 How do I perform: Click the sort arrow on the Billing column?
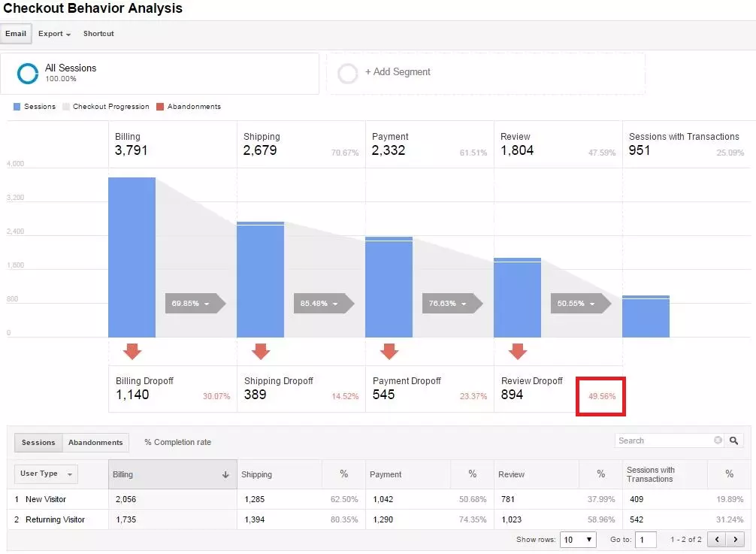click(x=225, y=475)
